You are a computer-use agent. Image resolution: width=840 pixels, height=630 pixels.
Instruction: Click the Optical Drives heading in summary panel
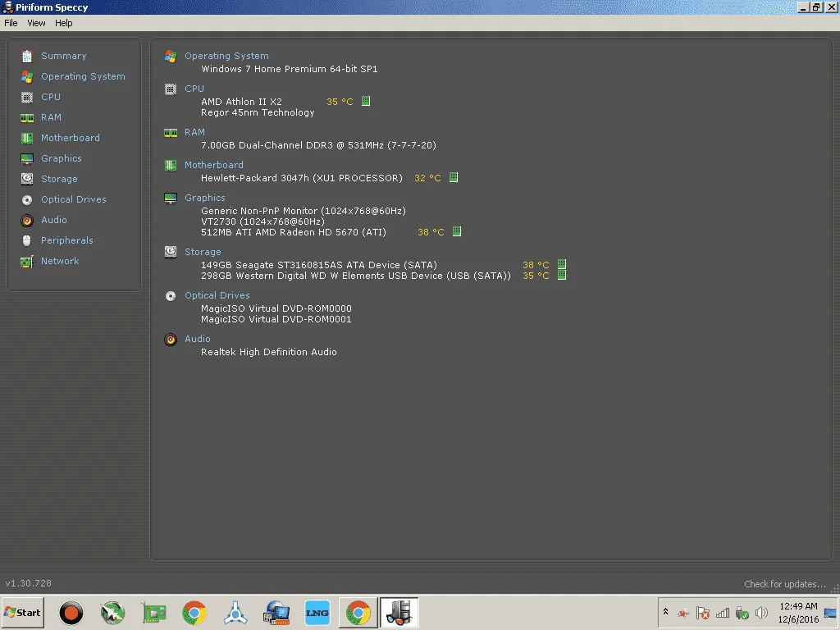click(x=217, y=295)
